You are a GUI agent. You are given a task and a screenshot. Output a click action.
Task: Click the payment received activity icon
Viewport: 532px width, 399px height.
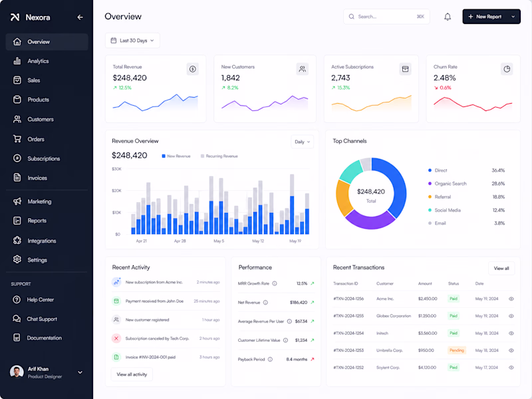(116, 301)
